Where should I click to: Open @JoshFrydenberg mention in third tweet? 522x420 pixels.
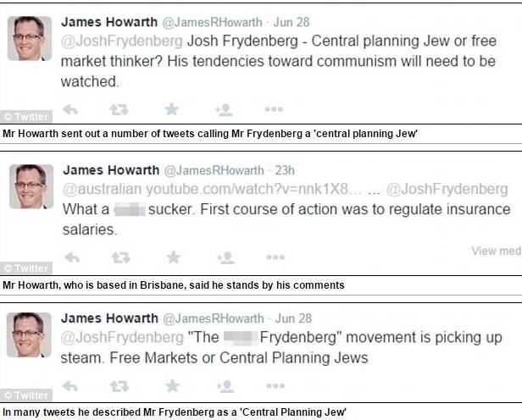coord(122,338)
